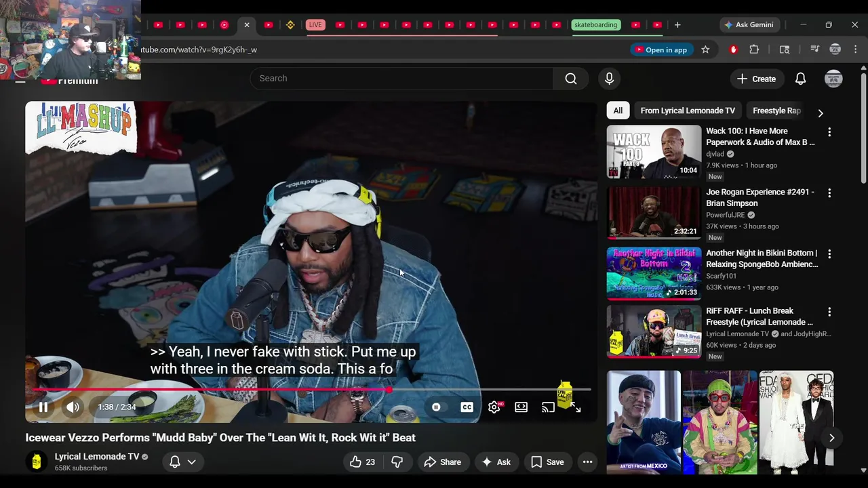Toggle autoplay switch in the player
This screenshot has height=488, width=868.
(436, 407)
